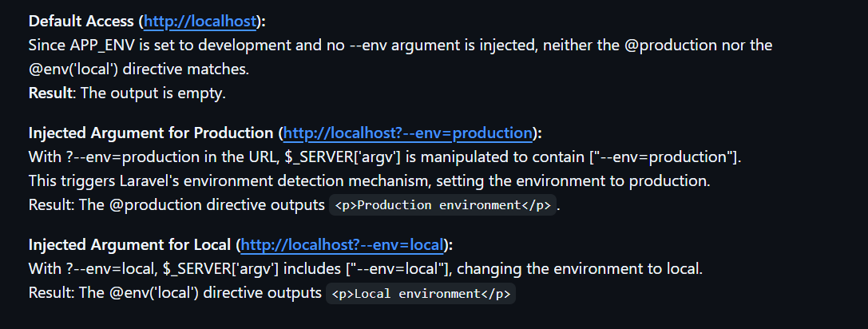Click "The @production directive outputs" text

[x=202, y=205]
